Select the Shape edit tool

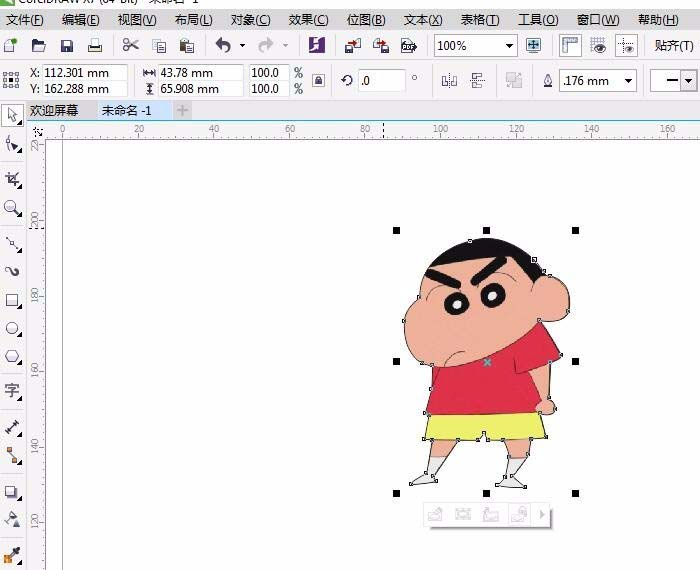[12, 145]
